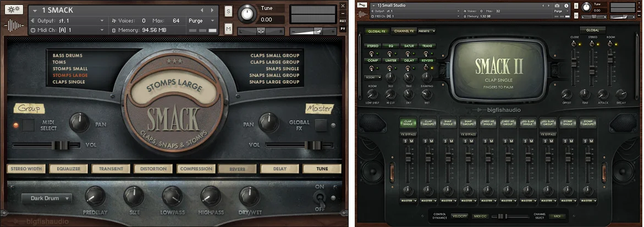Select TOMS from the group list
This screenshot has width=644, height=227.
[x=59, y=62]
